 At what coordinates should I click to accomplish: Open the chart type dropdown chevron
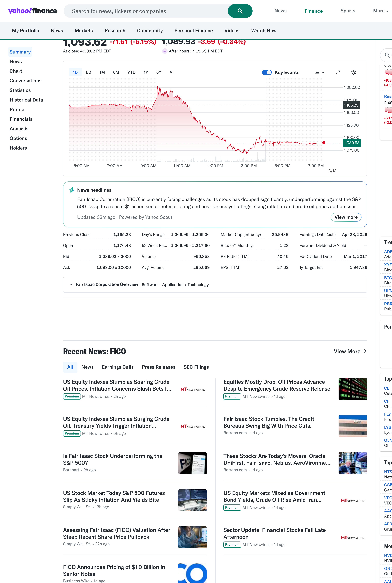click(x=323, y=72)
